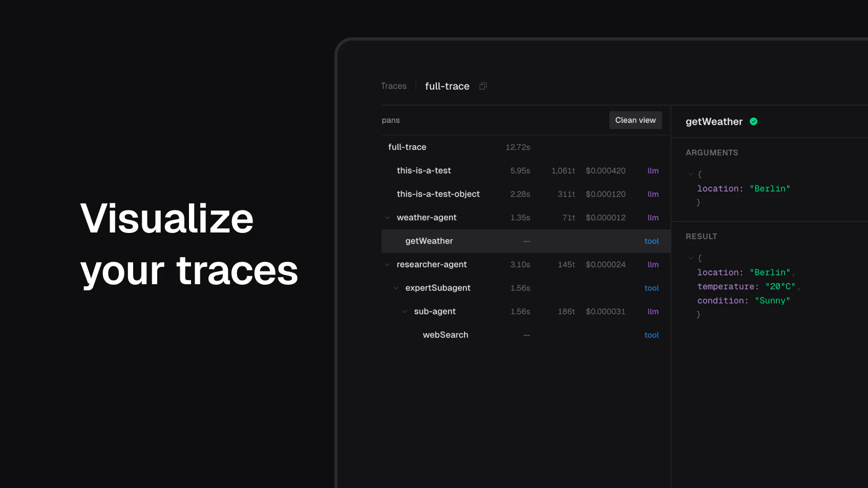Click the 1,061t token count
The height and width of the screenshot is (488, 868).
[563, 171]
